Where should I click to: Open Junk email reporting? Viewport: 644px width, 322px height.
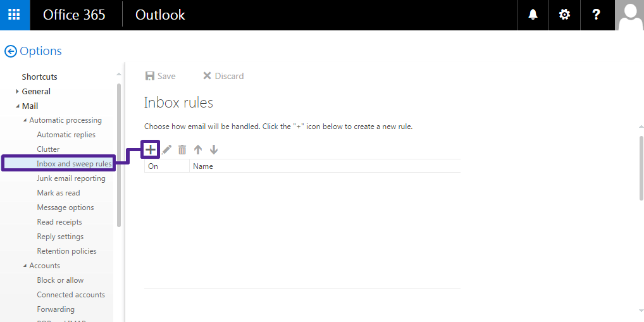coord(71,178)
